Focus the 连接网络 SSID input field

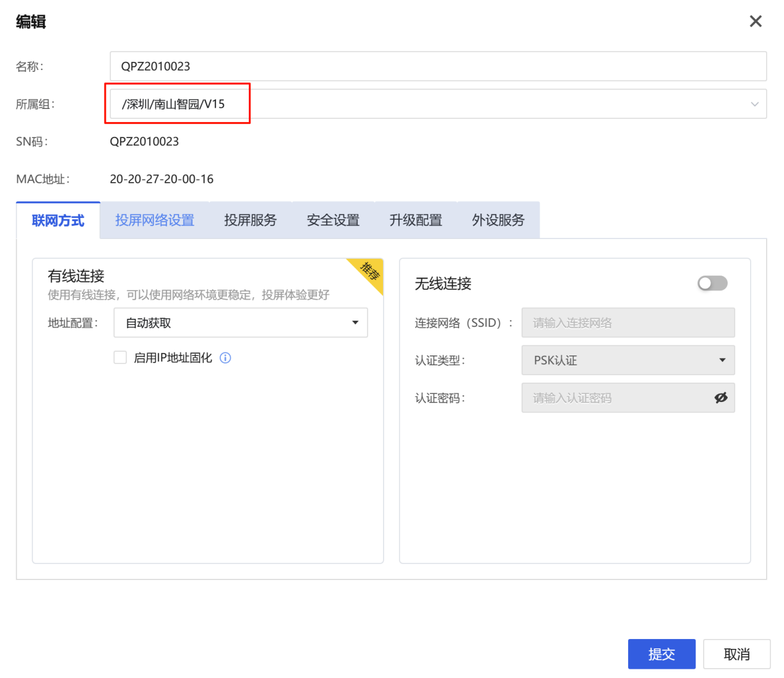627,323
